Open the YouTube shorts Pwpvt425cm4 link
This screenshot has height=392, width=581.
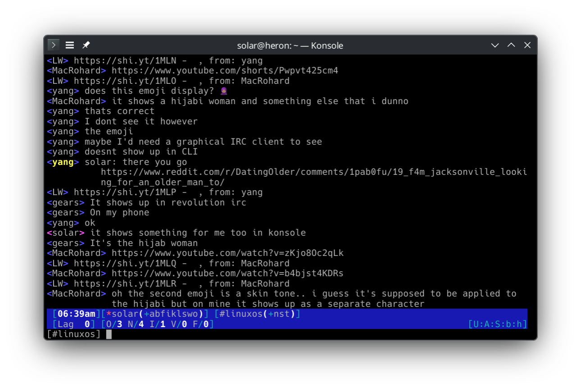pyautogui.click(x=225, y=71)
